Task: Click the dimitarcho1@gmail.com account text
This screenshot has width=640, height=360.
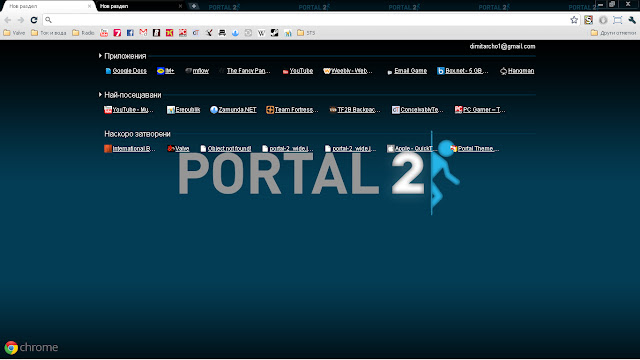Action: click(x=502, y=47)
